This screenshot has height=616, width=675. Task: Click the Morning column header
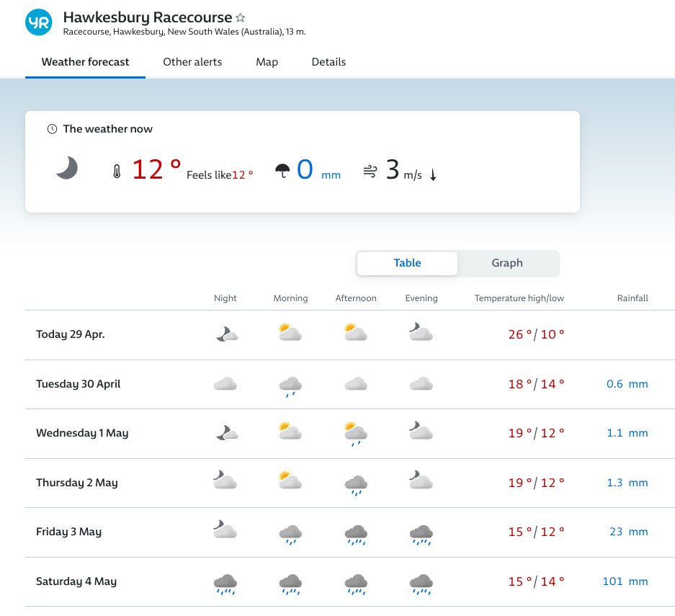click(x=290, y=298)
